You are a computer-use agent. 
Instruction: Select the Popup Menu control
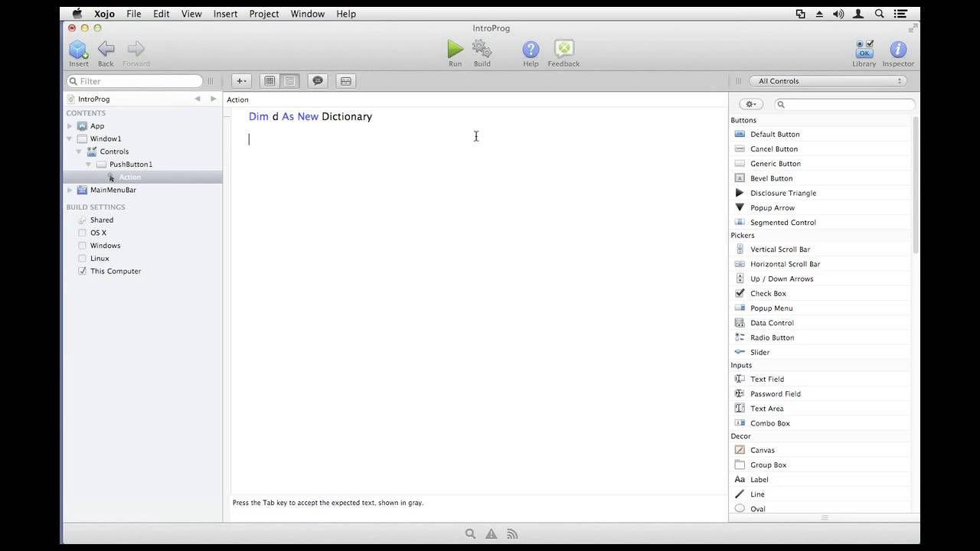[x=771, y=308]
